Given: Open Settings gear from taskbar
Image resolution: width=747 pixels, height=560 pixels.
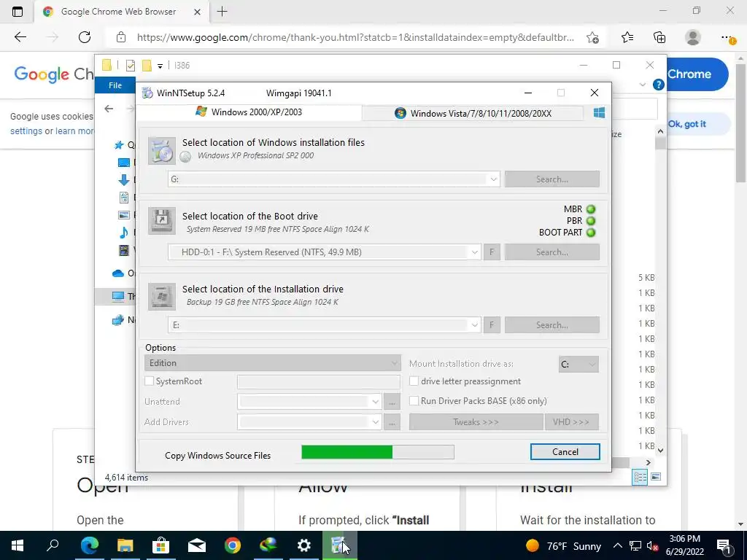Looking at the screenshot, I should [x=304, y=545].
